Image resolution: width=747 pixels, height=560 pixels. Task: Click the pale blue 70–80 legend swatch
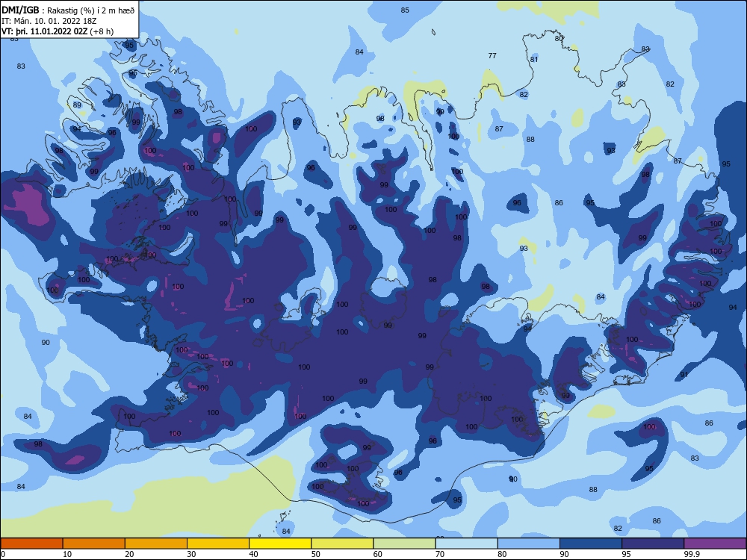pyautogui.click(x=467, y=544)
